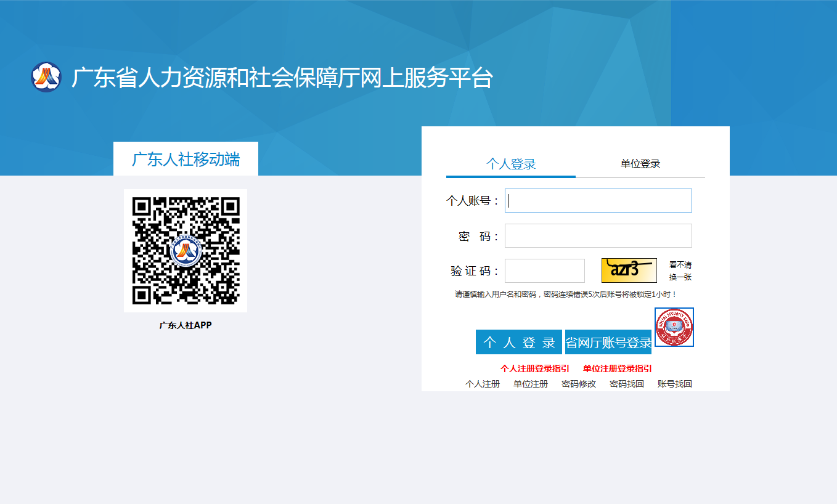The image size is (837, 504).
Task: Click 看不清 换一张 to refresh captcha
Action: pyautogui.click(x=680, y=271)
